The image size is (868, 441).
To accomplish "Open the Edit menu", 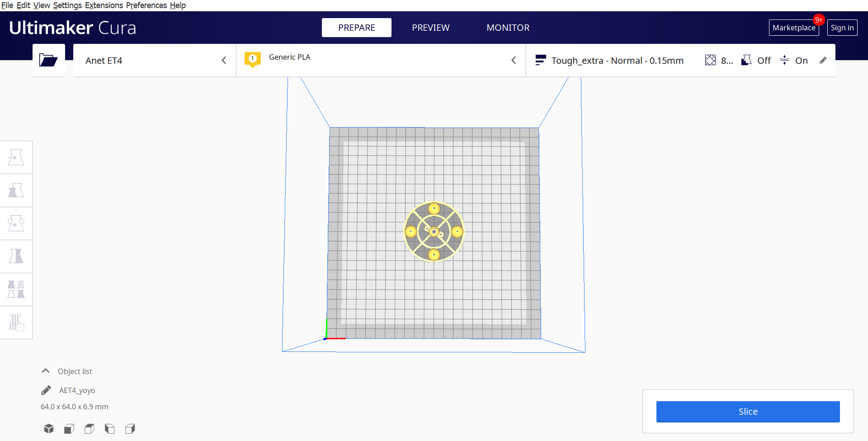I will click(24, 5).
